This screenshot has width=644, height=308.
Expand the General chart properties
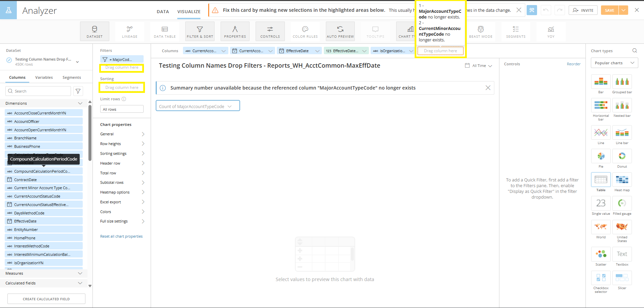(122, 134)
